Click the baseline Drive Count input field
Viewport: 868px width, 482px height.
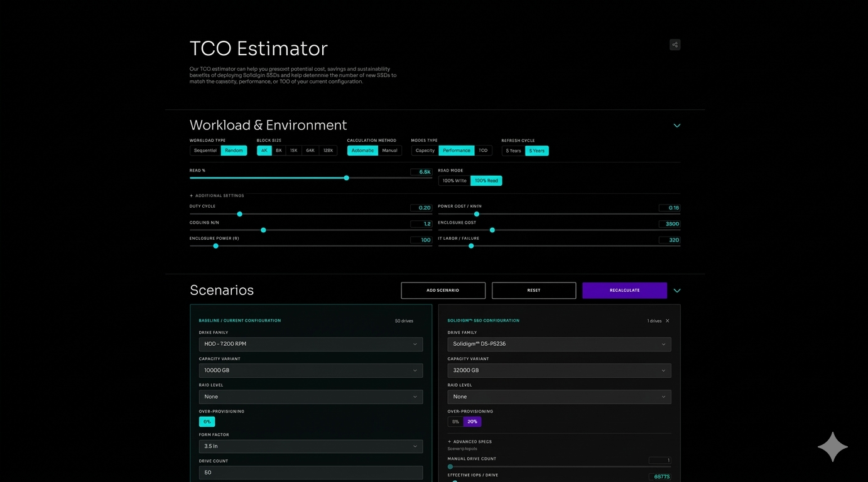310,472
